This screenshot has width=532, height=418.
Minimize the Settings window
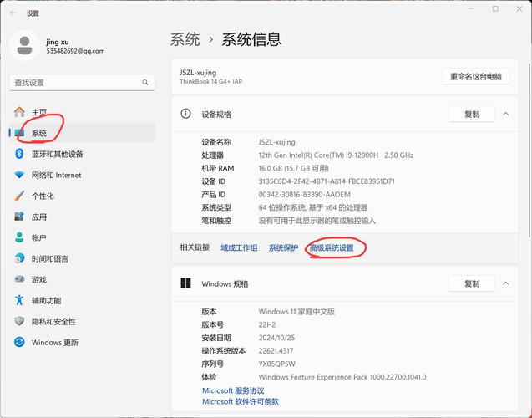pos(472,9)
